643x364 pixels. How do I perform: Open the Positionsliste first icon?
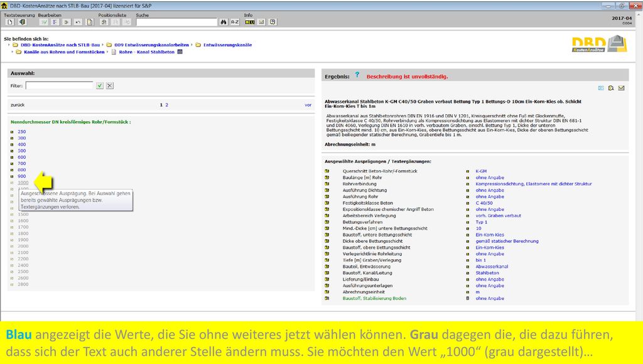point(104,22)
